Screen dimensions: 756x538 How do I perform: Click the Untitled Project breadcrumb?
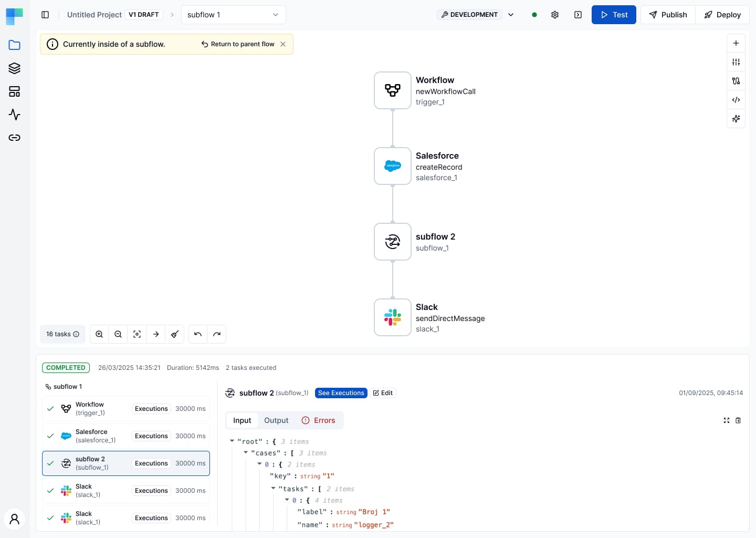tap(94, 15)
